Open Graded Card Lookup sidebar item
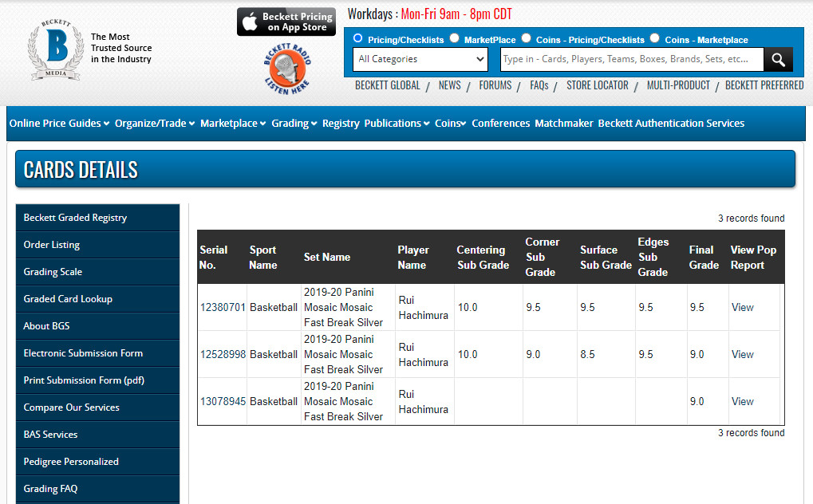The width and height of the screenshot is (813, 504). tap(97, 299)
